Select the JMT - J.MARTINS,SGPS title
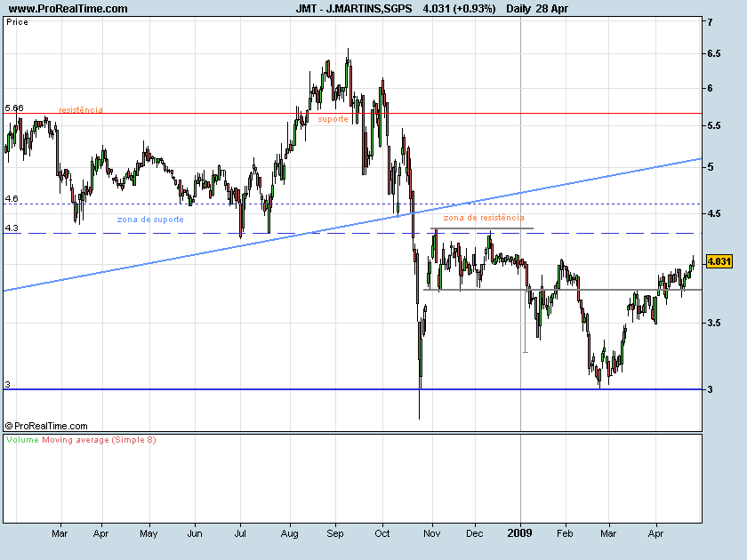Image resolution: width=747 pixels, height=560 pixels. (x=354, y=9)
